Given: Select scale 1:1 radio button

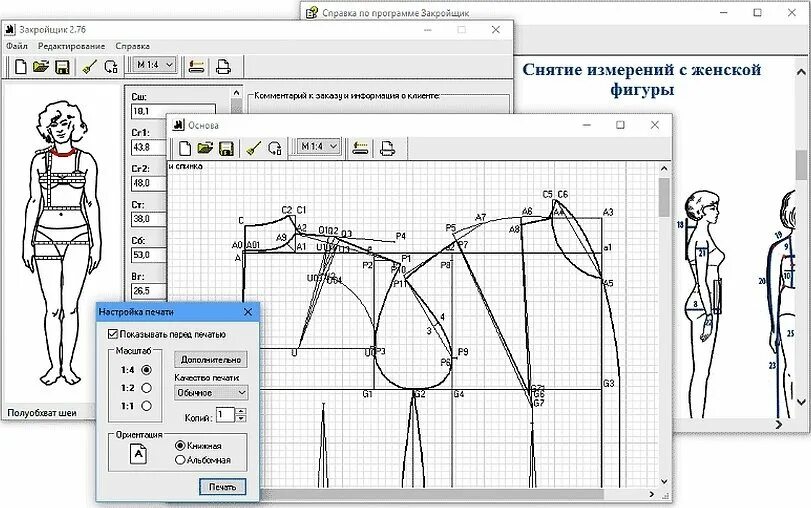Looking at the screenshot, I should click(146, 406).
